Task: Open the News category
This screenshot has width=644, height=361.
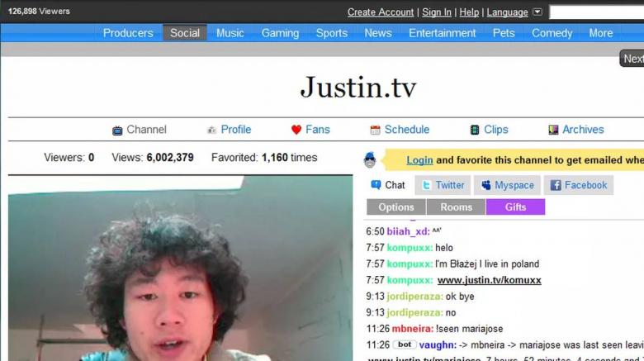Action: point(378,33)
